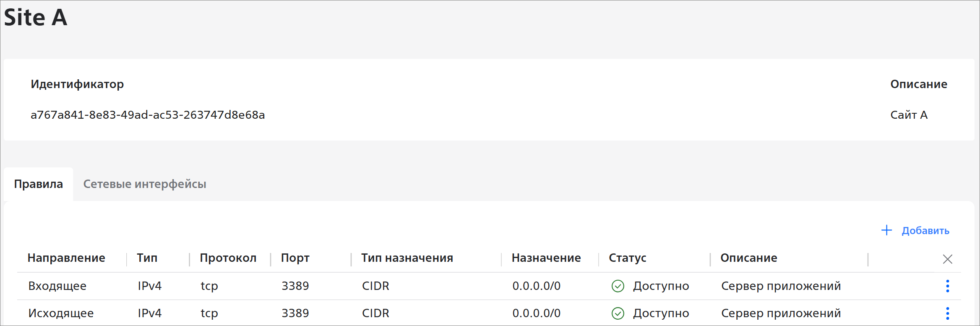The height and width of the screenshot is (326, 980).
Task: Click the plus icon beside Добавить
Action: tap(886, 230)
